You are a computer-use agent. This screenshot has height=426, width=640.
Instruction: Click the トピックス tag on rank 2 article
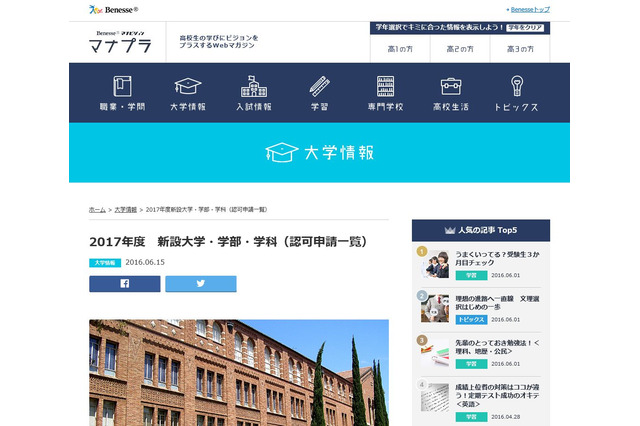[x=471, y=320]
